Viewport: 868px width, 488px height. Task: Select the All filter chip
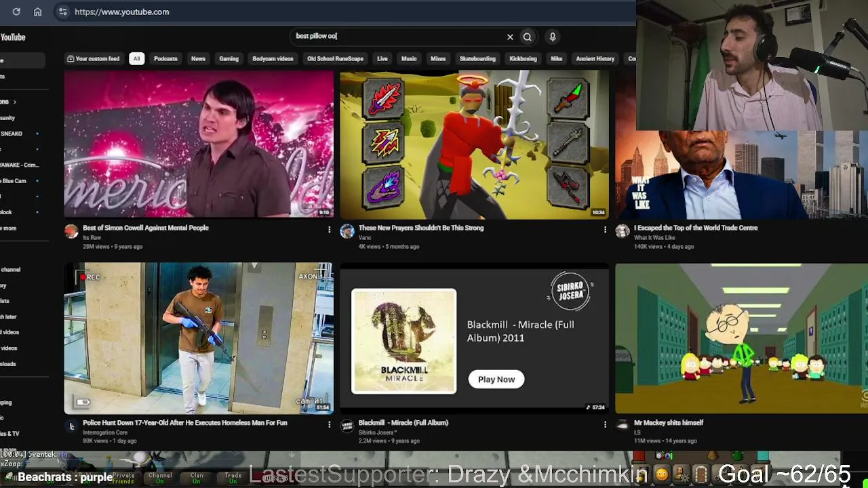click(x=136, y=58)
